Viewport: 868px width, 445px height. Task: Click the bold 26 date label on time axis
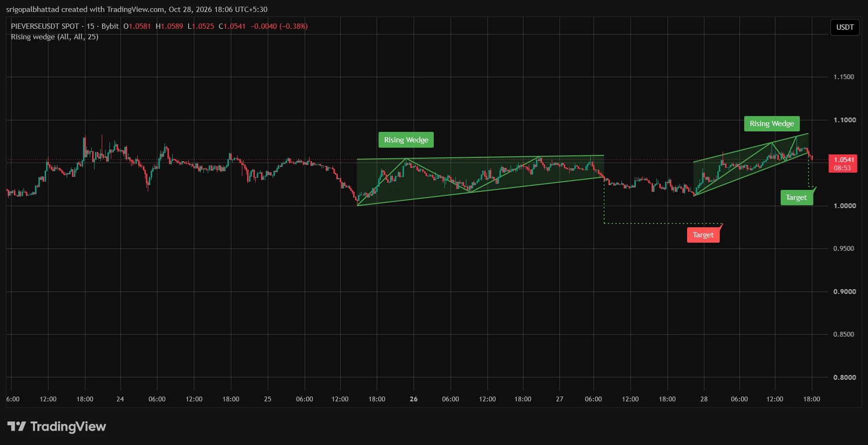coord(414,399)
